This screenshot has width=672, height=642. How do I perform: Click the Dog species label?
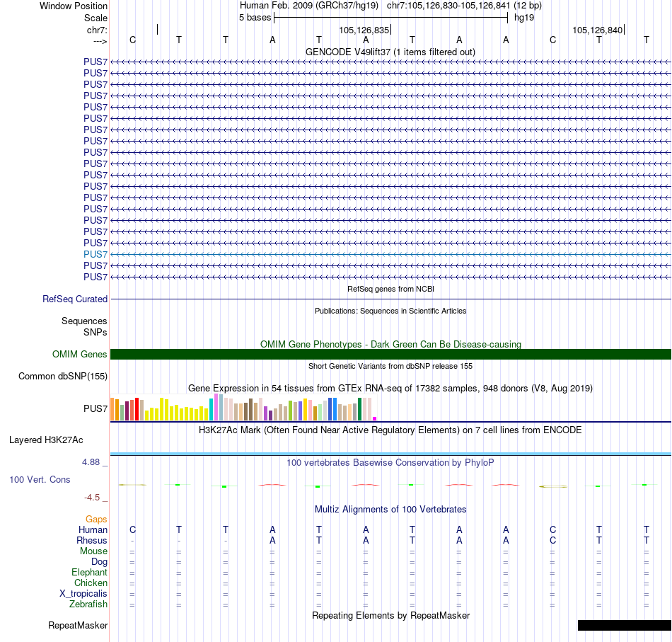click(x=99, y=562)
